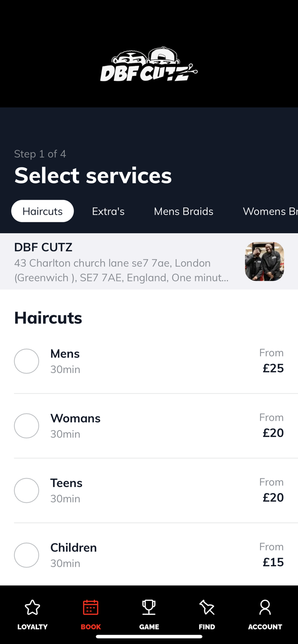Click the Haircuts section heading
Viewport: 298px width, 644px height.
[48, 318]
